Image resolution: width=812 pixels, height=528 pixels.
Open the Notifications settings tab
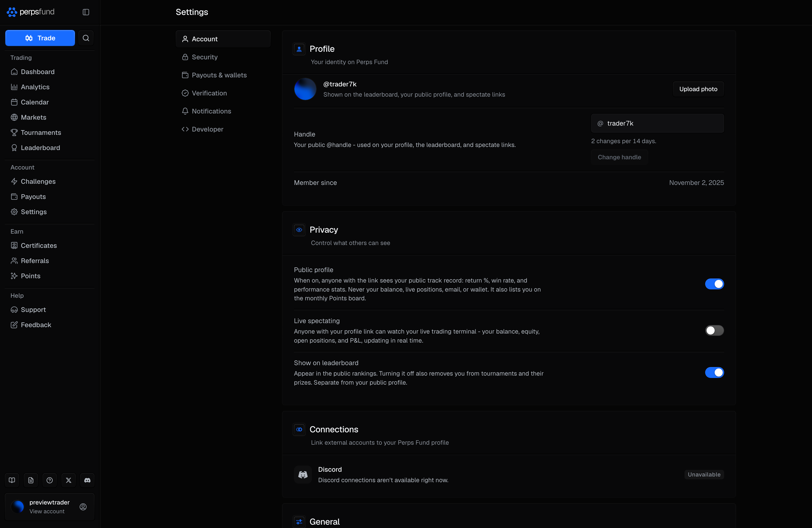click(x=223, y=111)
